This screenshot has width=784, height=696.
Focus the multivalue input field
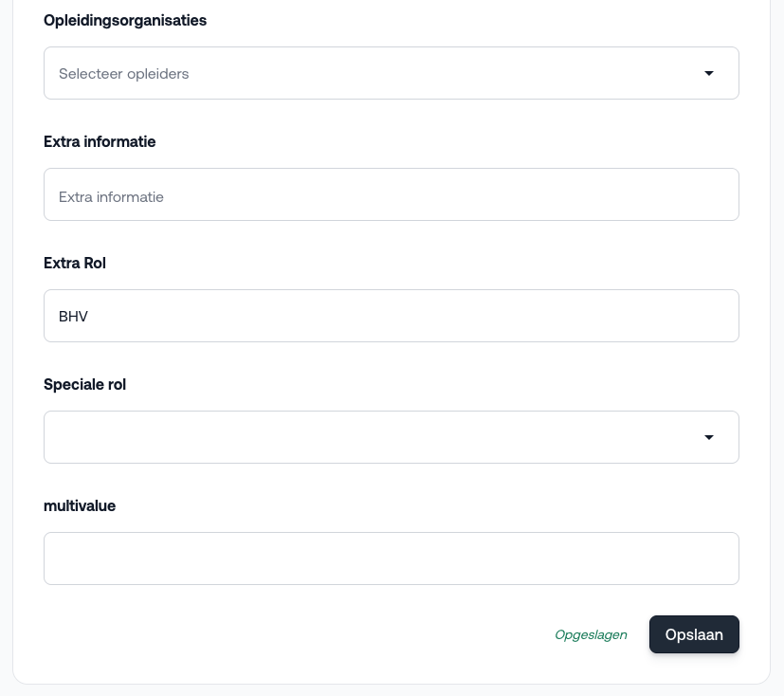[x=392, y=559]
